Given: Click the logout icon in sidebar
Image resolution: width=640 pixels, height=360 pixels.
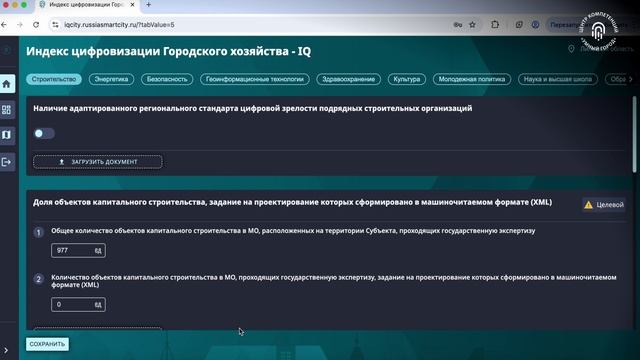Looking at the screenshot, I should click(x=7, y=162).
